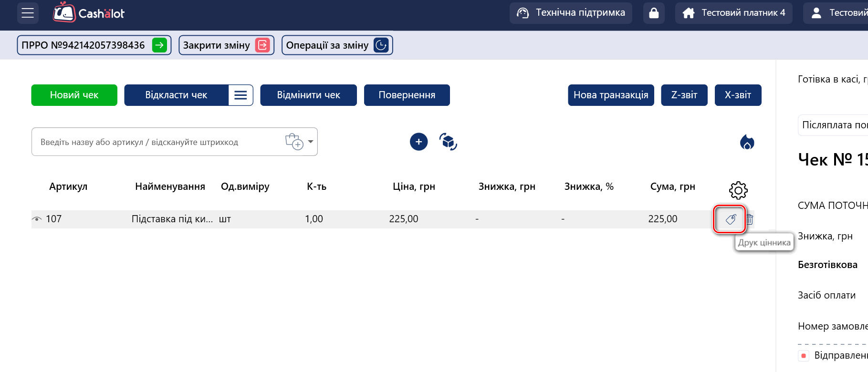The width and height of the screenshot is (868, 372).
Task: Toggle the eye icon on row 107
Action: pyautogui.click(x=37, y=219)
